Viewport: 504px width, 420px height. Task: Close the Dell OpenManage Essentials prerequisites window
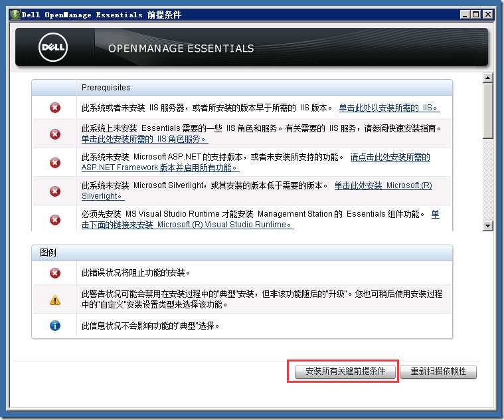pyautogui.click(x=488, y=15)
